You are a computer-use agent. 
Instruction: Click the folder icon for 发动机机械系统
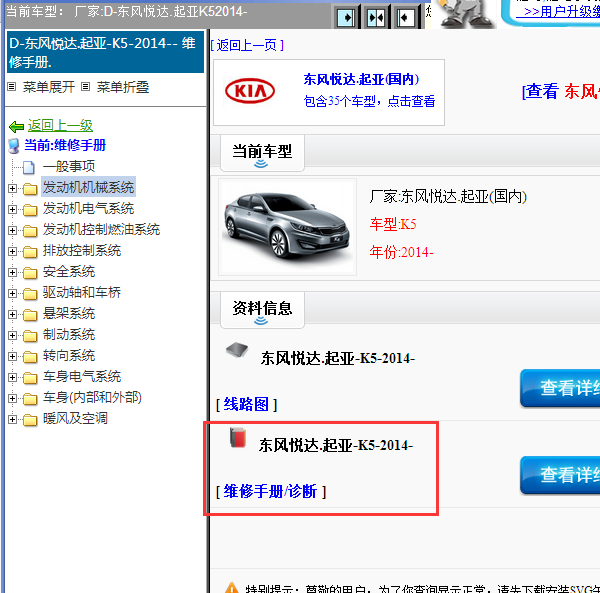tap(30, 189)
